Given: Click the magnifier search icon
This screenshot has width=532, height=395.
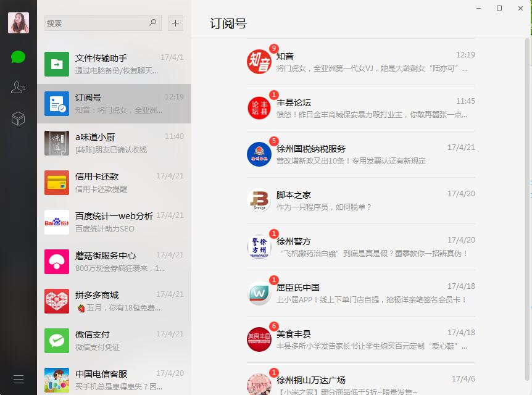Looking at the screenshot, I should tap(153, 23).
